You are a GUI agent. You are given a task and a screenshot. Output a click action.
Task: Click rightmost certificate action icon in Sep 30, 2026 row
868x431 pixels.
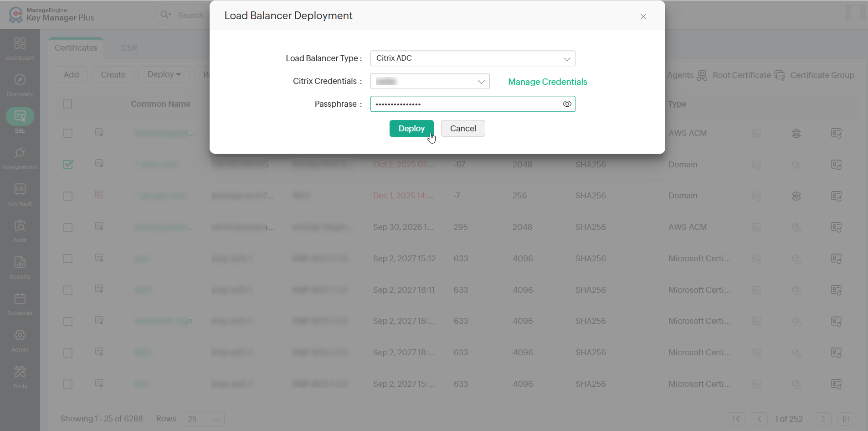click(836, 227)
